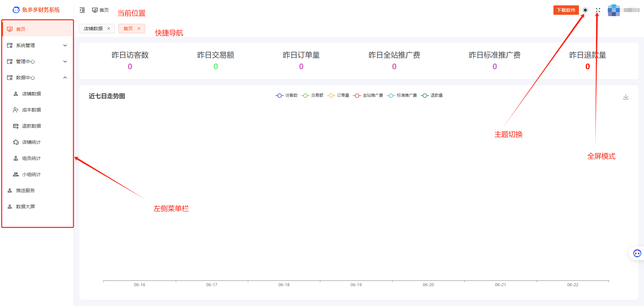
Task: Close the 首页 tab
Action: 139,29
